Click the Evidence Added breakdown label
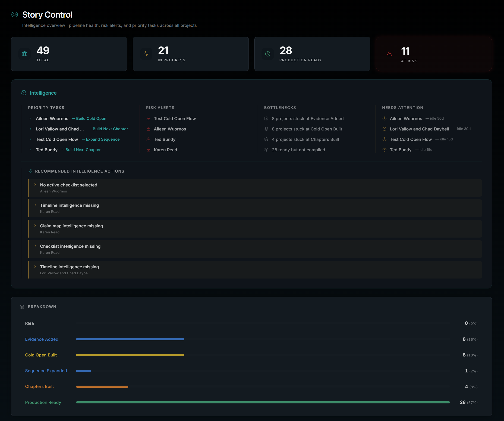Viewport: 504px width, 421px height. tap(42, 339)
